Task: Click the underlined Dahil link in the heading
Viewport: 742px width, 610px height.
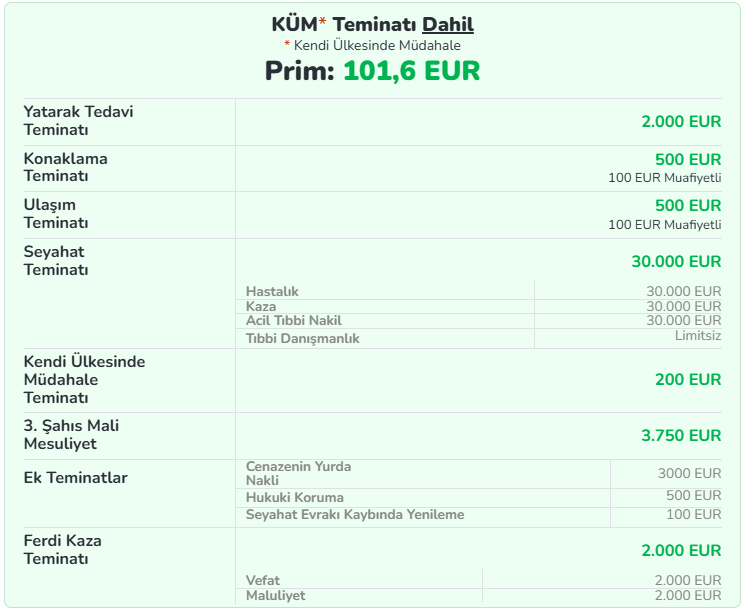Action: point(448,25)
